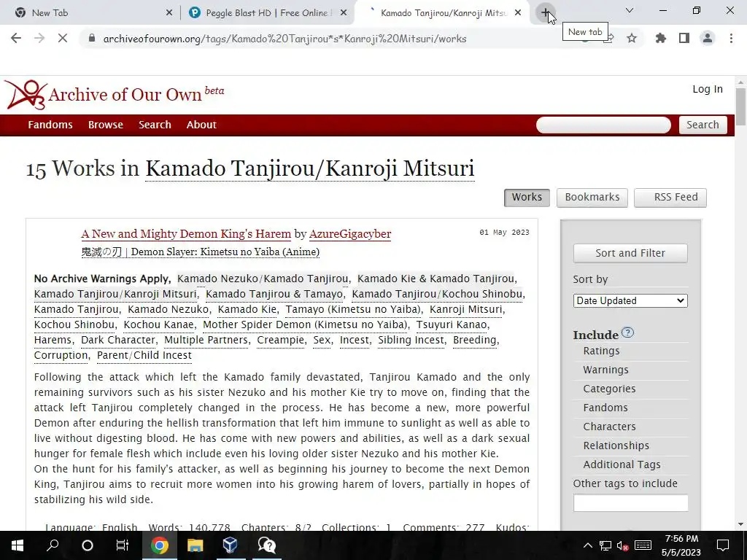Open the help chat bubble taskbar icon
The height and width of the screenshot is (560, 747).
click(266, 545)
